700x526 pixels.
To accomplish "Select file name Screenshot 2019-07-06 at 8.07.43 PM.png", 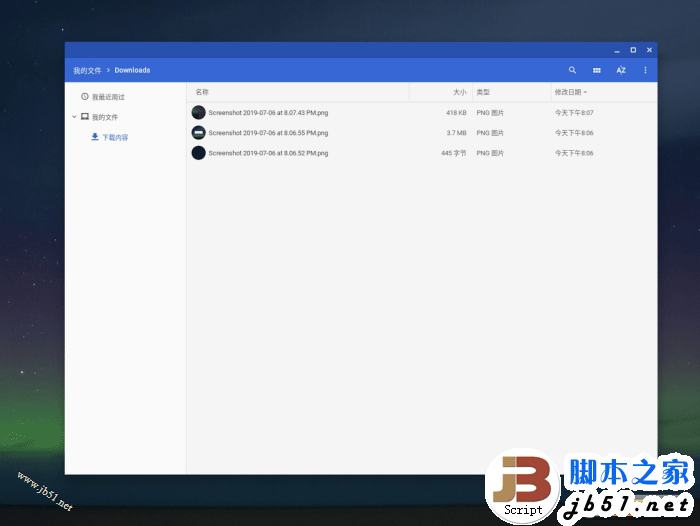I will (268, 113).
